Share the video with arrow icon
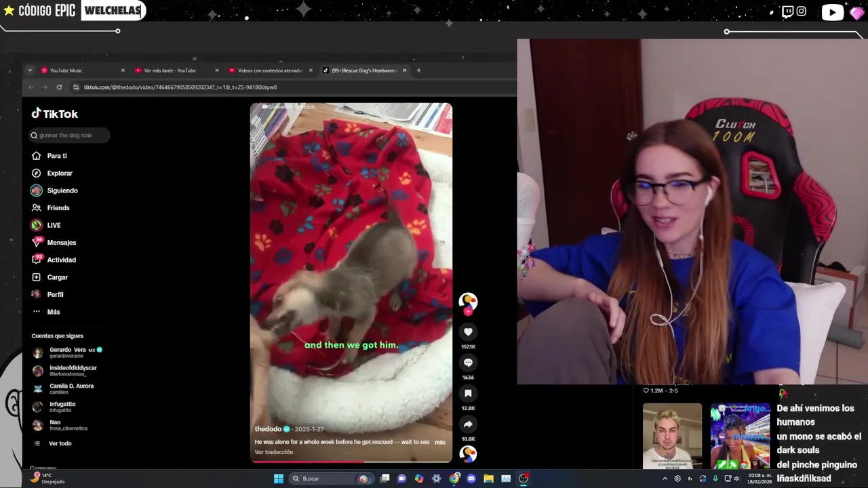This screenshot has height=488, width=868. point(468,424)
